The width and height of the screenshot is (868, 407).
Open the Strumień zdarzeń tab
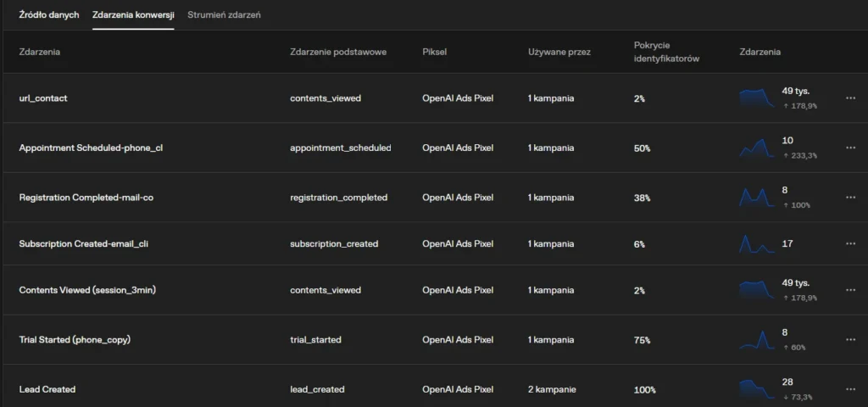(x=224, y=15)
